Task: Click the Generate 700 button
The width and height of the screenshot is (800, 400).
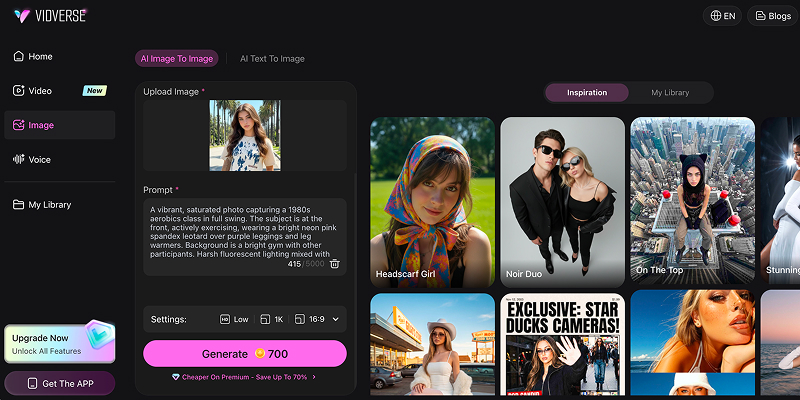Action: tap(245, 354)
